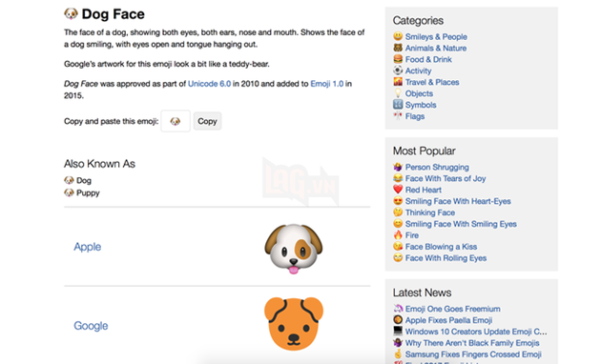
Task: Click the crossed fingers icon by Samsung news
Action: pos(398,354)
